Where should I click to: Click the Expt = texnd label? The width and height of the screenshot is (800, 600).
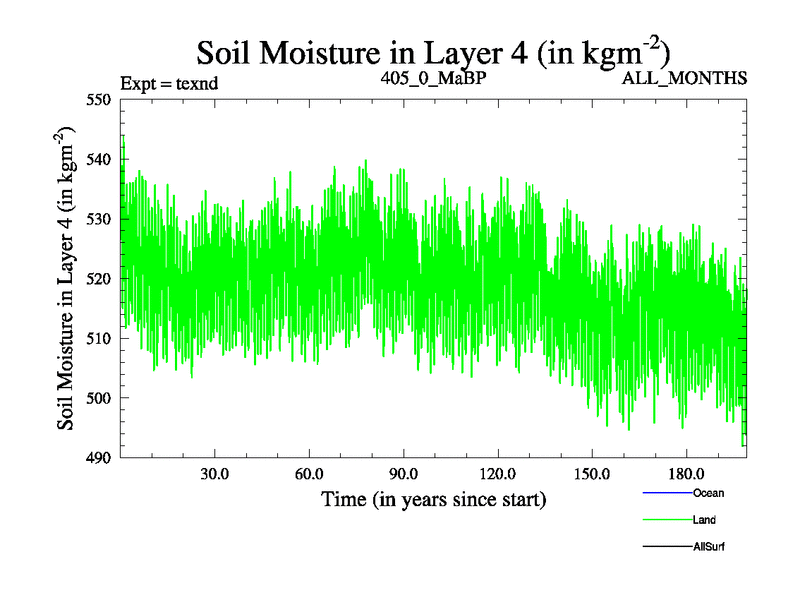click(169, 83)
